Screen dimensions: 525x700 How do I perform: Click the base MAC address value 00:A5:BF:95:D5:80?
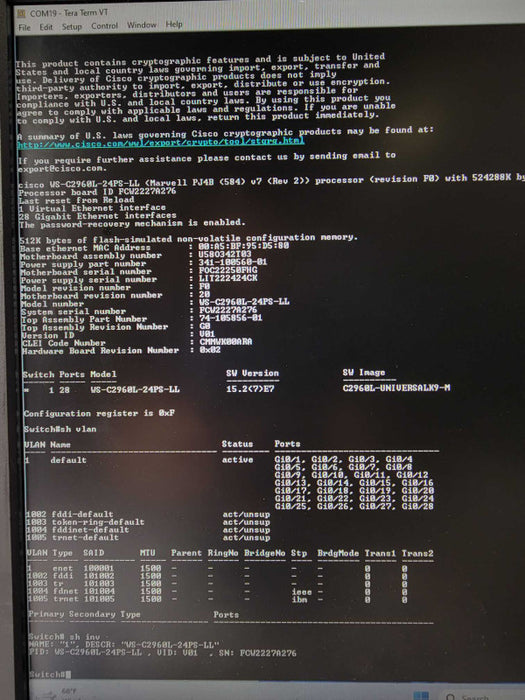(244, 246)
